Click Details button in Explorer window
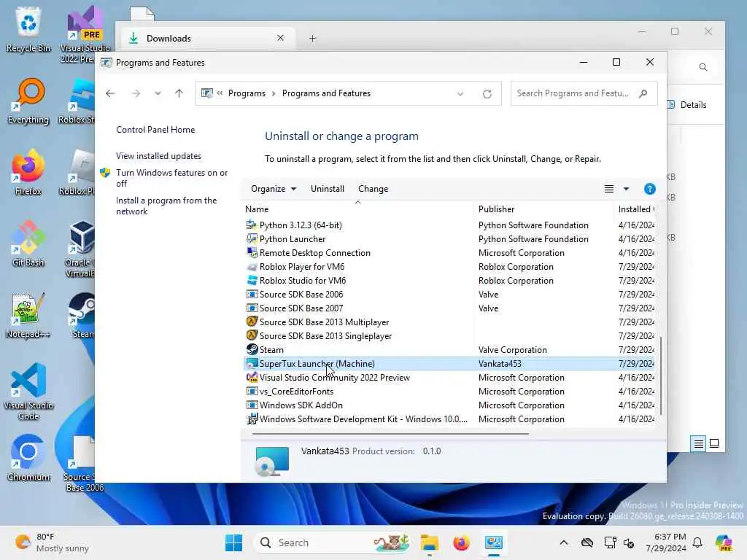This screenshot has width=747, height=560. point(687,105)
